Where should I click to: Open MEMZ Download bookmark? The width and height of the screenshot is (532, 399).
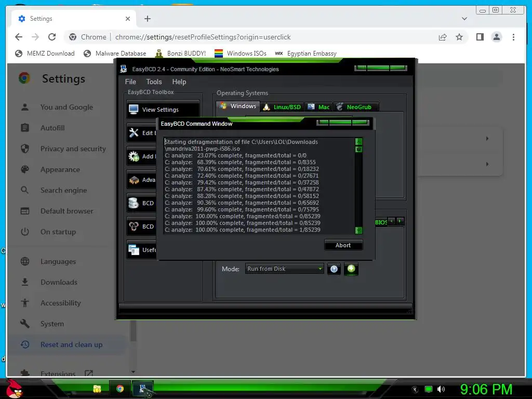[x=45, y=54]
